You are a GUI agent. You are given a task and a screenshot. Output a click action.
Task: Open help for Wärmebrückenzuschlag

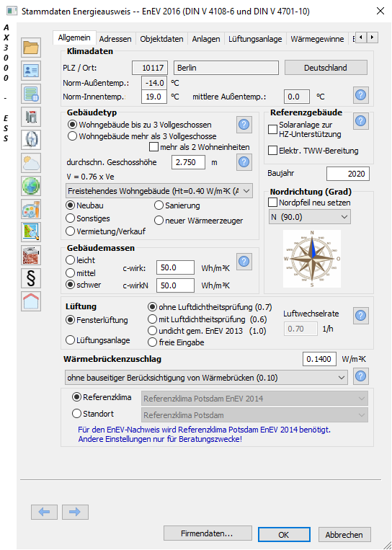(x=361, y=376)
